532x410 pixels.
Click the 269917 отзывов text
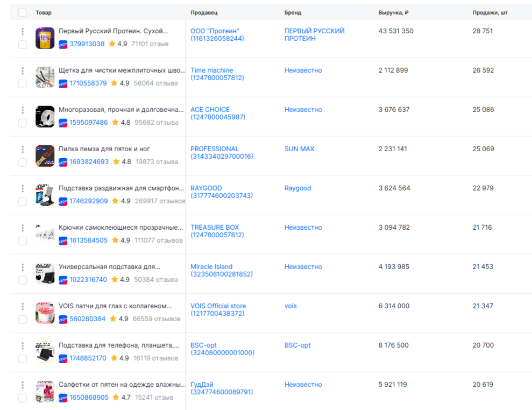pyautogui.click(x=160, y=201)
